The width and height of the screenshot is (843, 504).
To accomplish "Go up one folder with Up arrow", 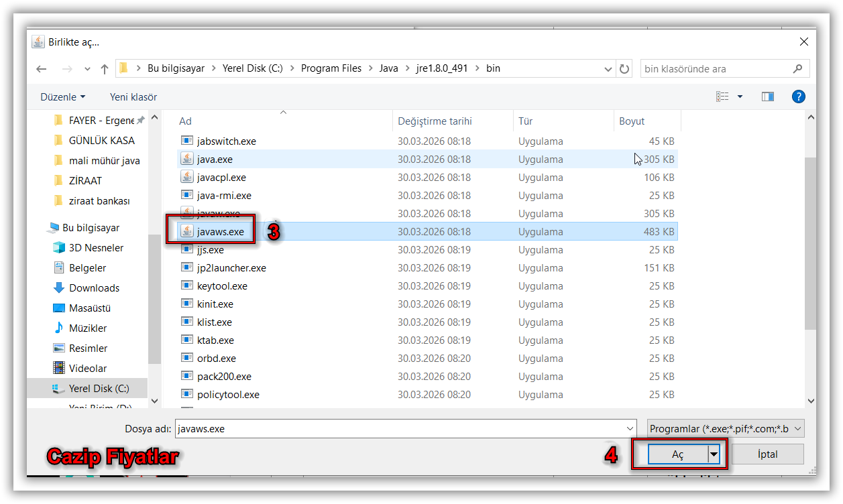I will pos(105,68).
